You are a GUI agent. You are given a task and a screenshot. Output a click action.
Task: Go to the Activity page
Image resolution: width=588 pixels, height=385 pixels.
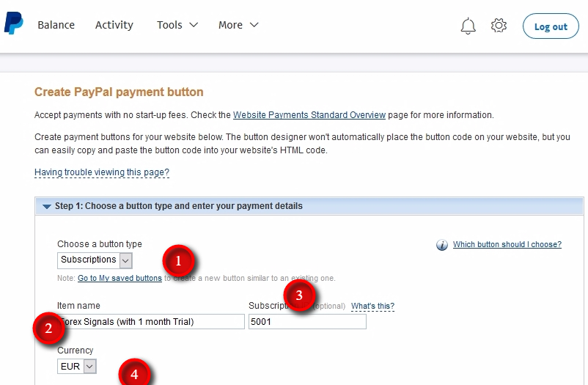pos(114,25)
